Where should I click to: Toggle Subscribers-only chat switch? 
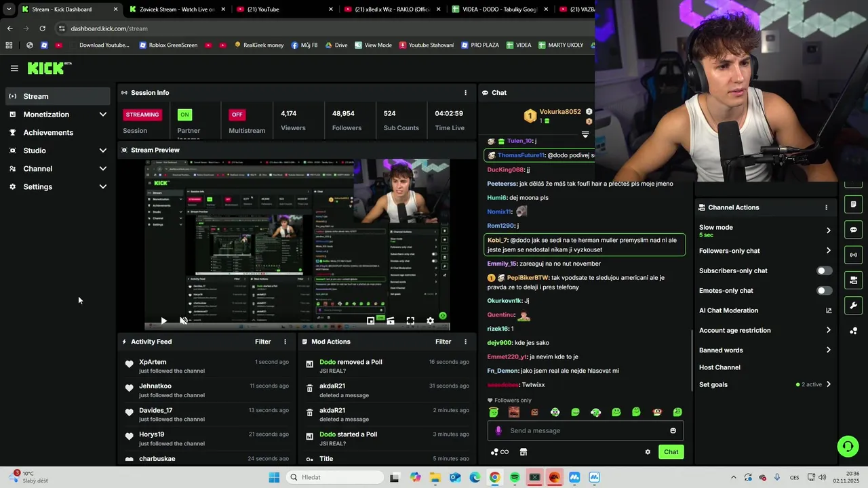(824, 271)
